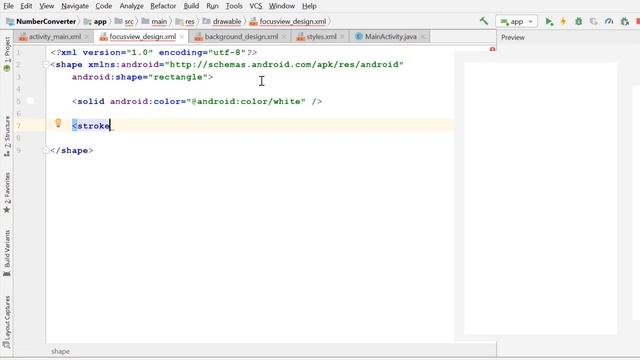Switch to MainActivity.java tab

(x=391, y=37)
